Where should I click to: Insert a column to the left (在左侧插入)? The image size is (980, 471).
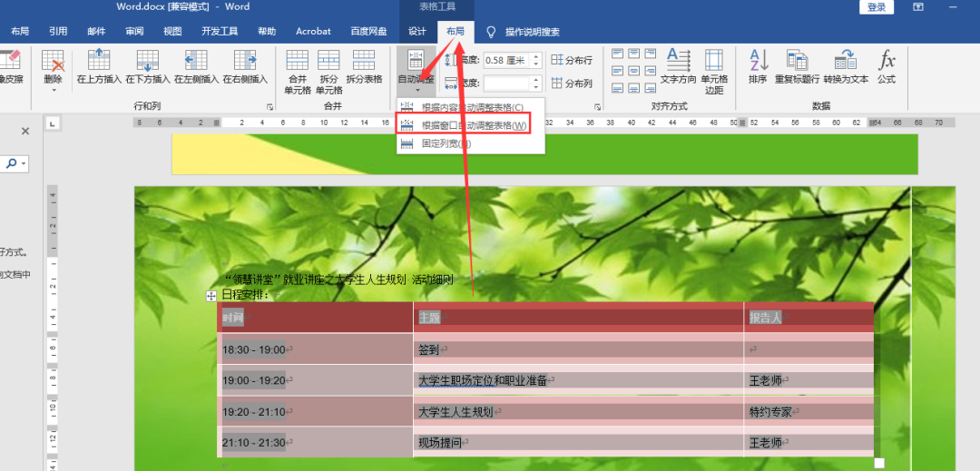click(196, 67)
